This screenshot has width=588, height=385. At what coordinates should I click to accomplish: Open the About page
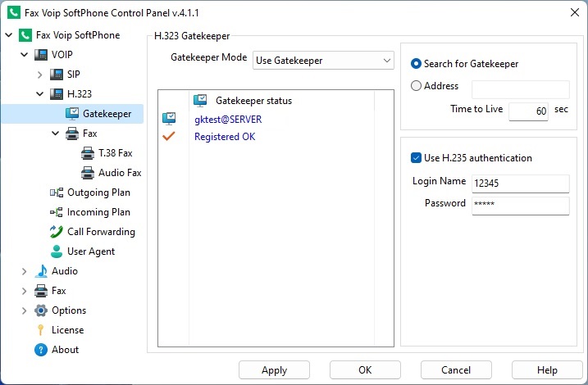(65, 350)
